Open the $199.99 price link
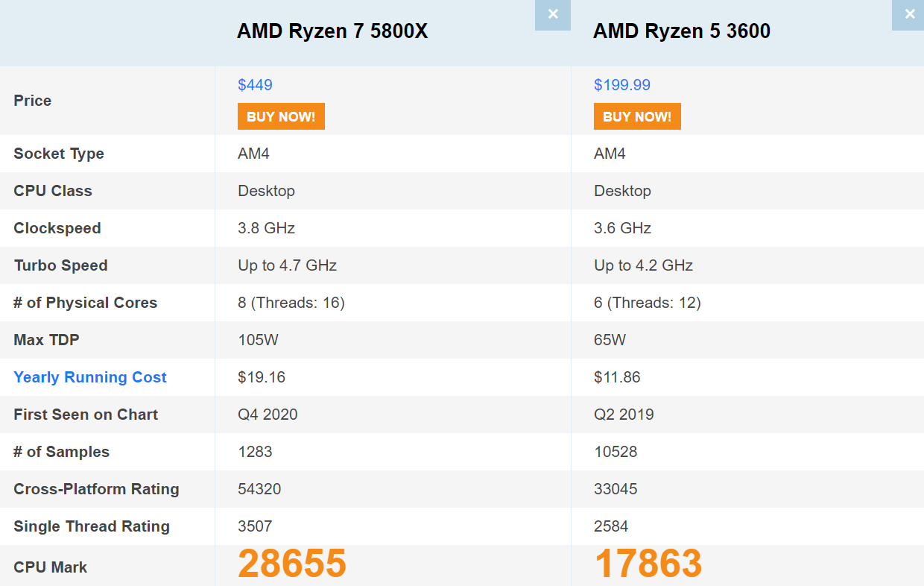Viewport: 924px width, 586px height. (622, 85)
